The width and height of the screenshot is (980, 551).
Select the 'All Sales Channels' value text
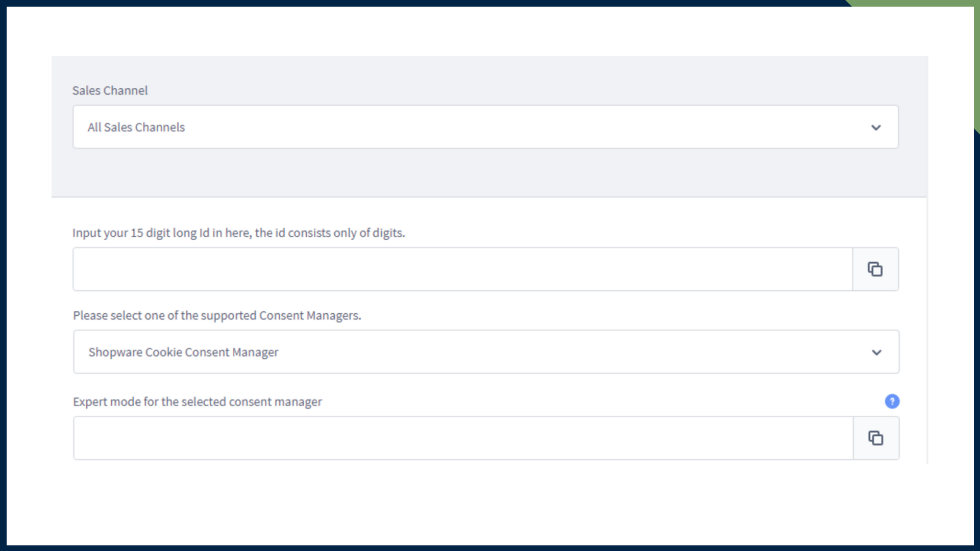pyautogui.click(x=136, y=128)
